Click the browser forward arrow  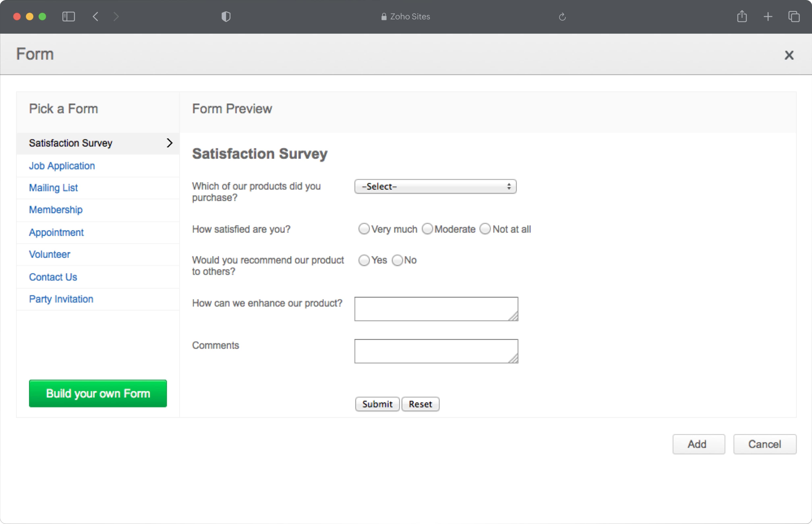(x=116, y=16)
